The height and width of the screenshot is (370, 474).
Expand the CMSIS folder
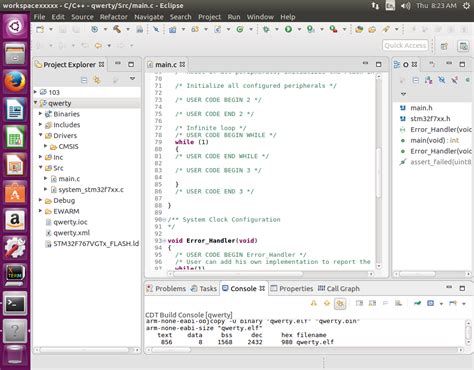46,146
